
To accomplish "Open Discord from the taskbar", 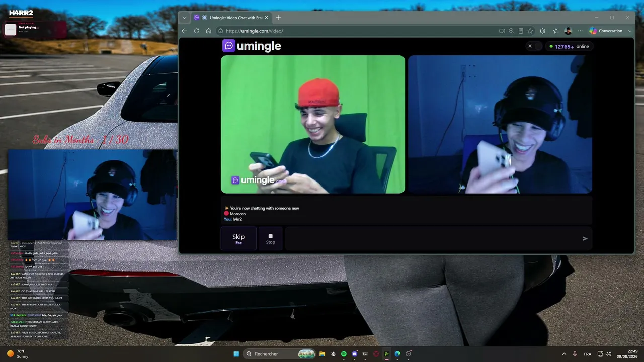I will [355, 354].
